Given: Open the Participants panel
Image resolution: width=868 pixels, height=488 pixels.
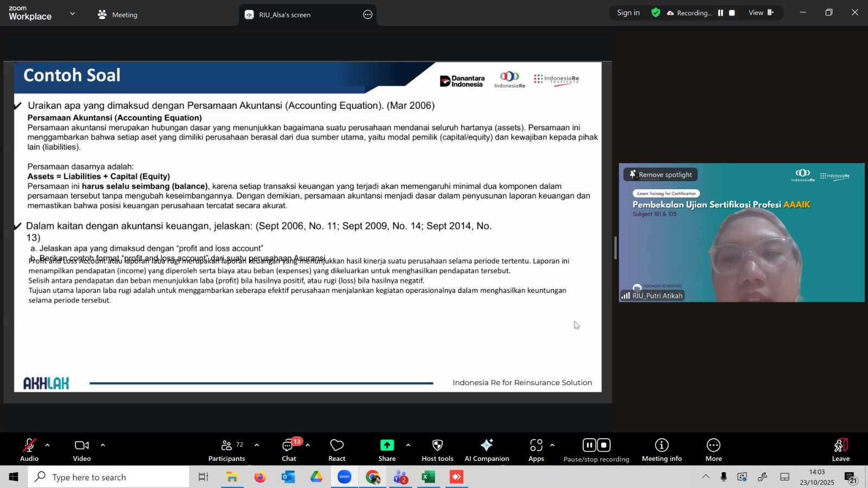Looking at the screenshot, I should 227,450.
